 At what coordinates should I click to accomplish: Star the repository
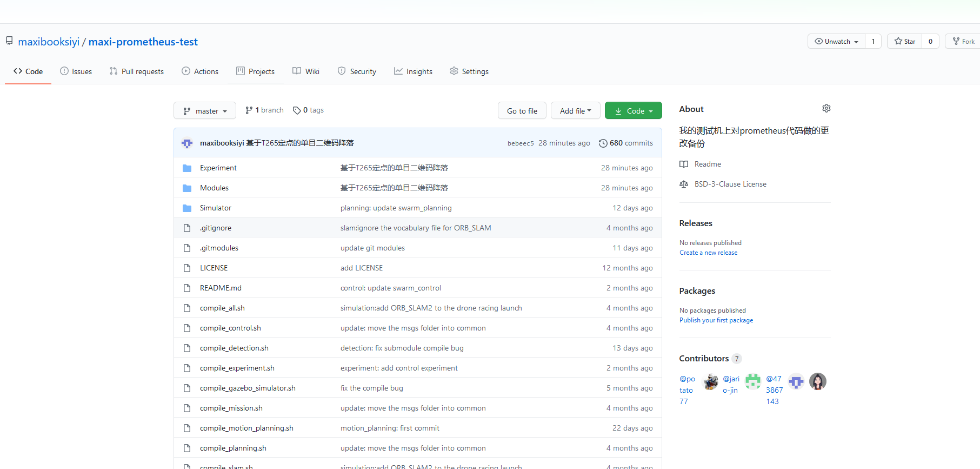coord(904,42)
